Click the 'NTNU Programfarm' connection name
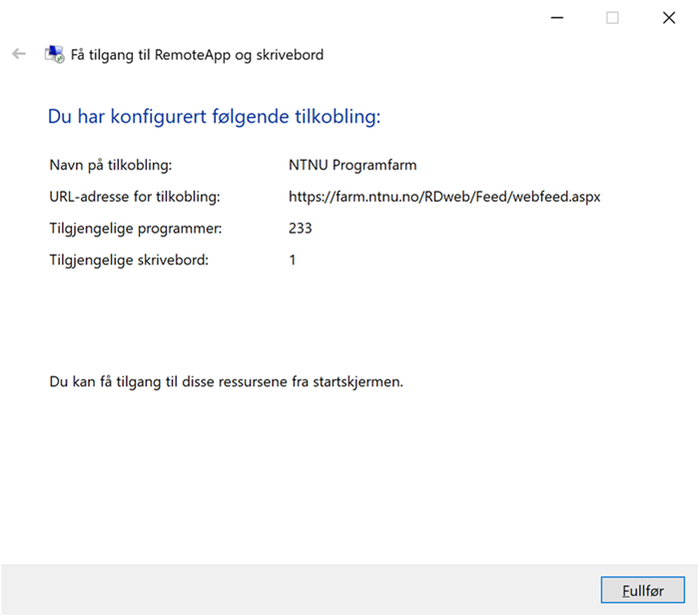Image resolution: width=699 pixels, height=616 pixels. click(x=352, y=166)
